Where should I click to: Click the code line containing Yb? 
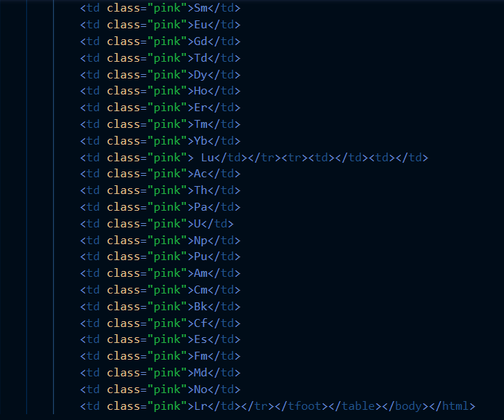160,141
